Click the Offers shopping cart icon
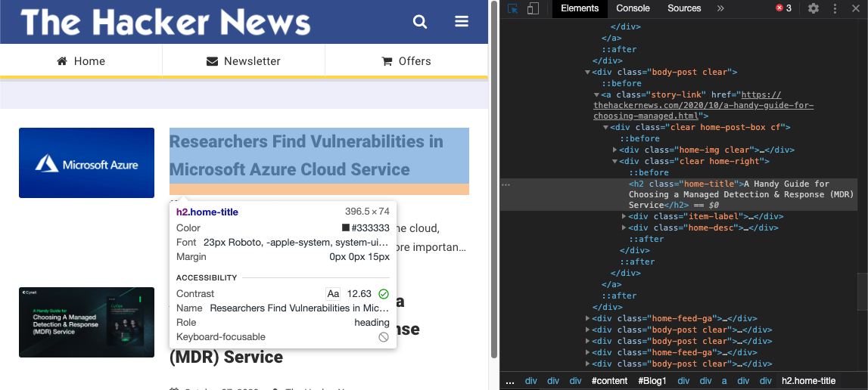 pyautogui.click(x=387, y=61)
